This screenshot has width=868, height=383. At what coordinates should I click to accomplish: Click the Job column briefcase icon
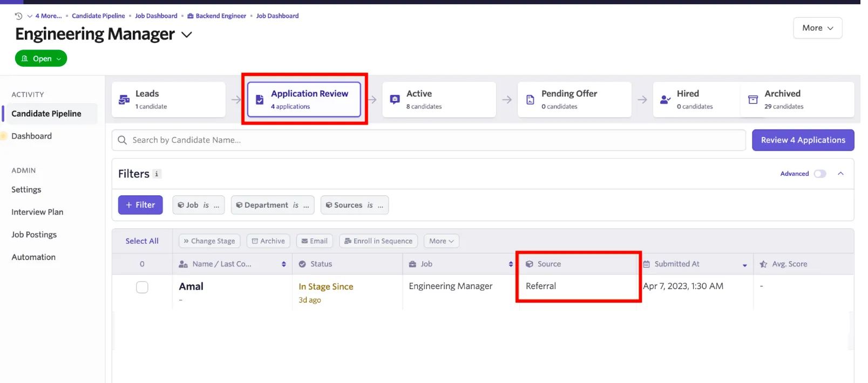[x=412, y=264]
